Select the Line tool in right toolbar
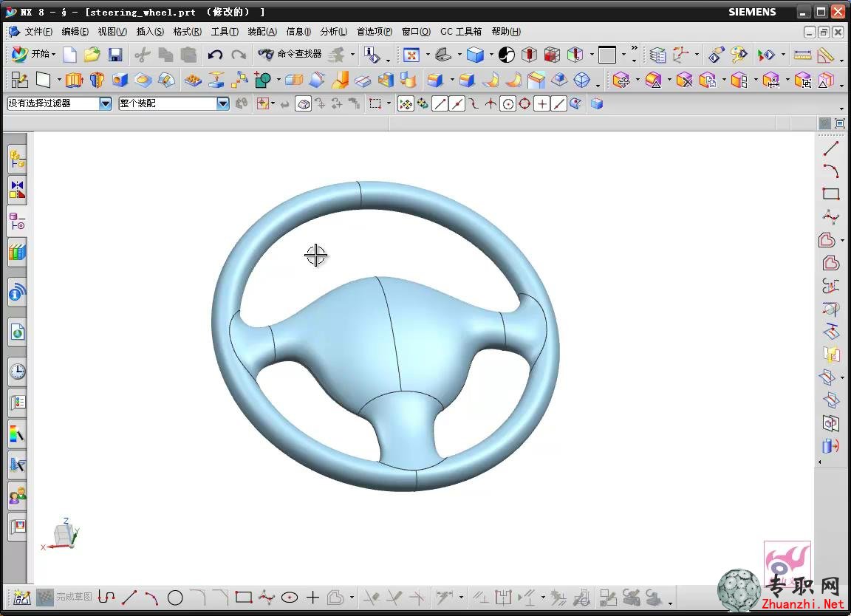 (x=830, y=148)
